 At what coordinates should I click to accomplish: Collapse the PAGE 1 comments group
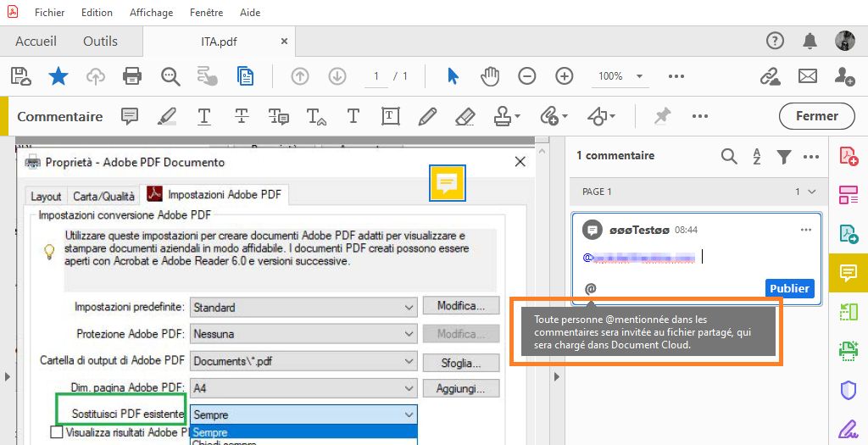pyautogui.click(x=812, y=192)
